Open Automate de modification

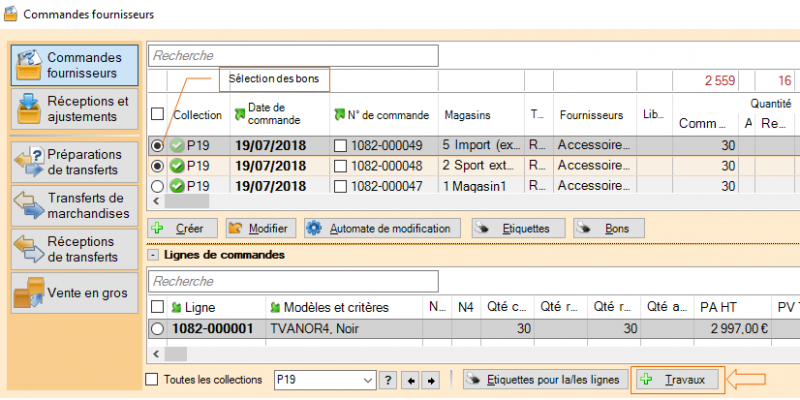click(x=382, y=228)
